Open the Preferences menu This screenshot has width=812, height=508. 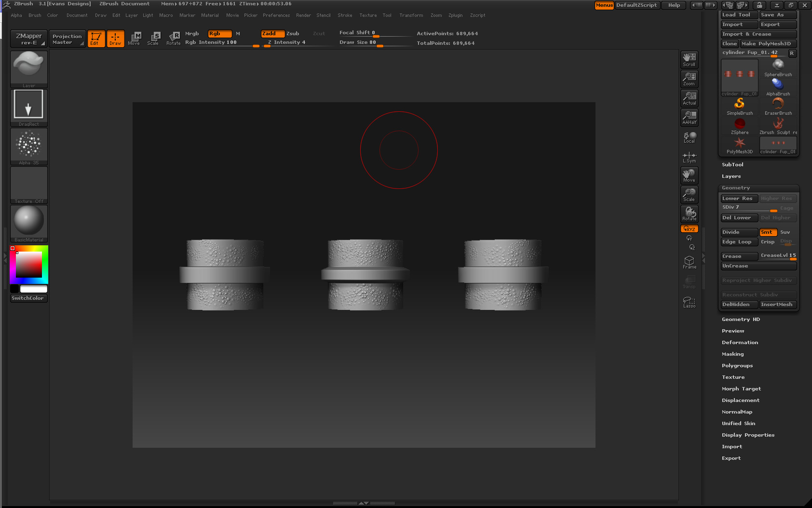tap(276, 15)
